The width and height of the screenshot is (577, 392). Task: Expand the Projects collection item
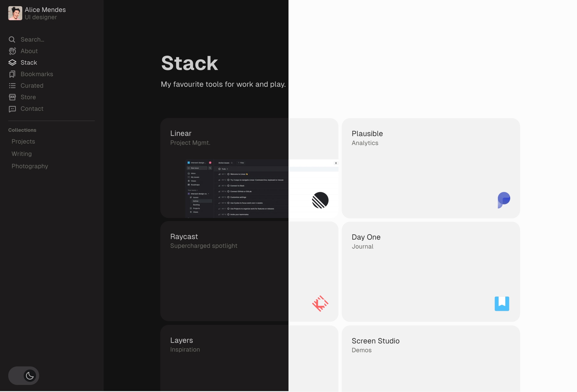(x=23, y=141)
